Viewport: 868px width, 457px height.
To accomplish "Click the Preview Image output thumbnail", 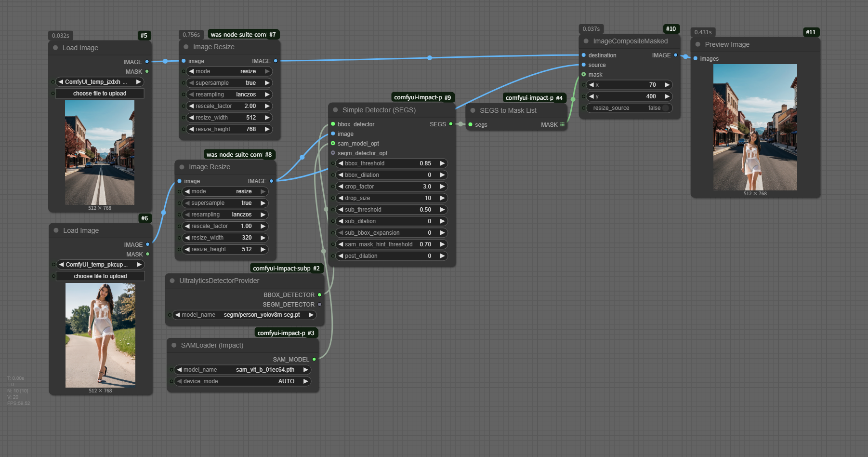I will pyautogui.click(x=755, y=127).
